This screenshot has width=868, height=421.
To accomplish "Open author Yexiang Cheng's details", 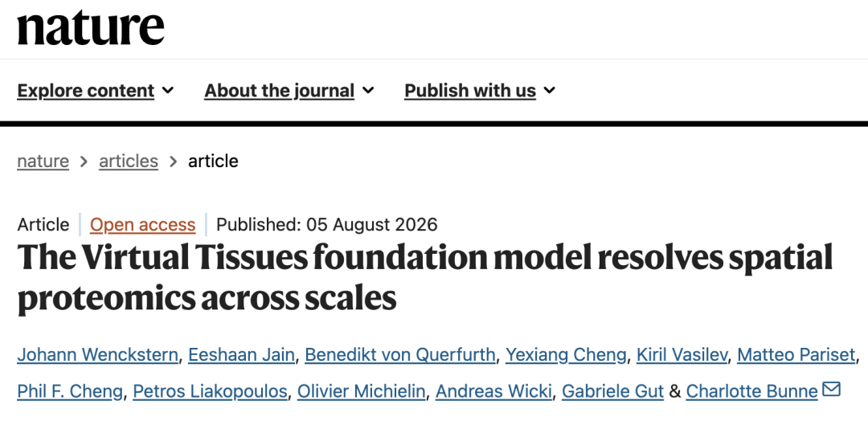I will point(566,354).
